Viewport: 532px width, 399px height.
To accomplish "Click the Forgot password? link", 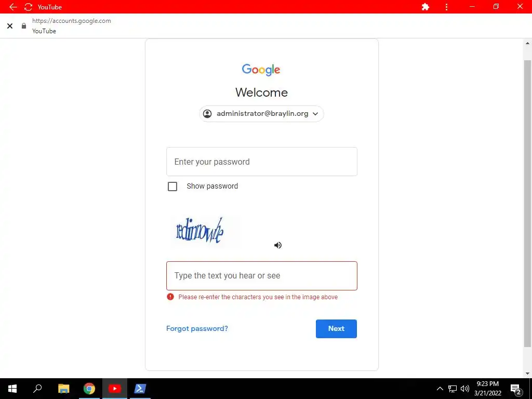I will [x=197, y=328].
